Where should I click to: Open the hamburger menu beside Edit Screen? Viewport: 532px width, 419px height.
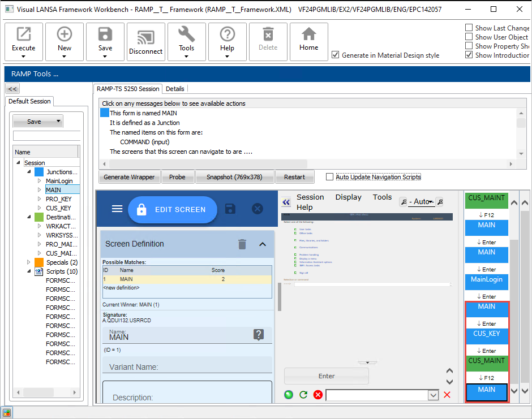click(x=117, y=209)
